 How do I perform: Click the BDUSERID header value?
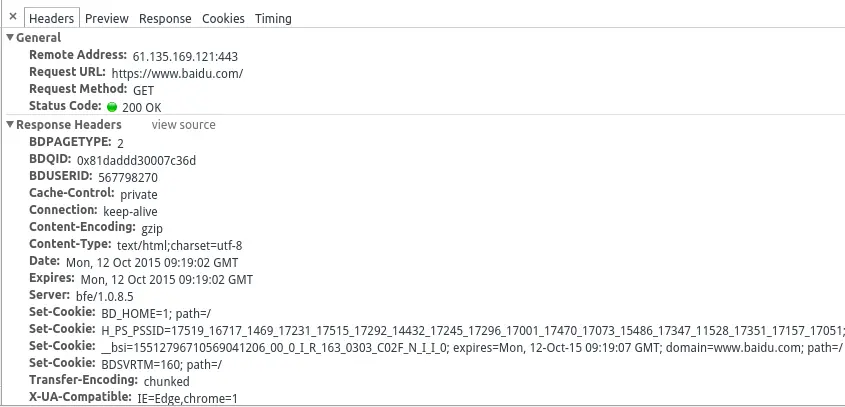[x=128, y=177]
